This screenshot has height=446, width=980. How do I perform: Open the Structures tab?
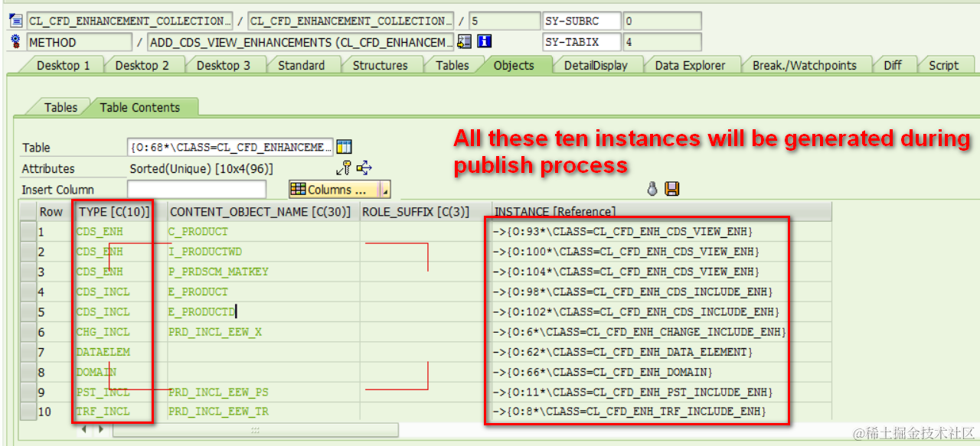[x=380, y=65]
